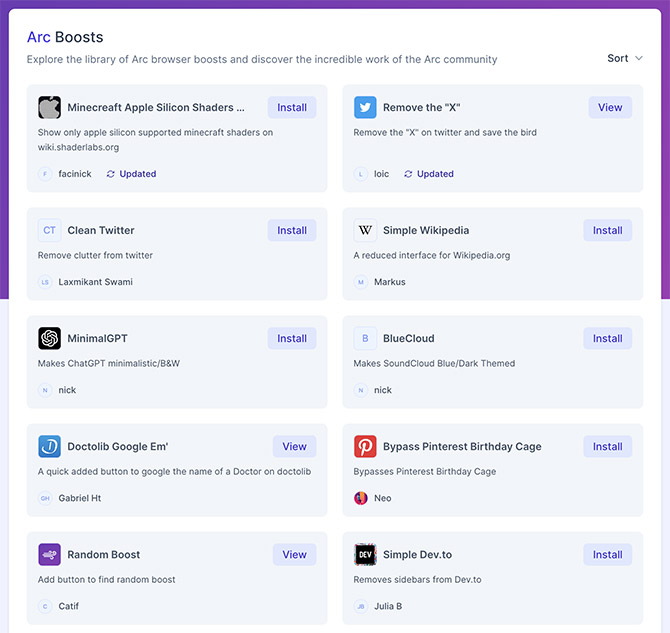The width and height of the screenshot is (670, 633).
Task: Click "Makes SoundCloud Blue/Dark Themed" description
Action: (434, 364)
